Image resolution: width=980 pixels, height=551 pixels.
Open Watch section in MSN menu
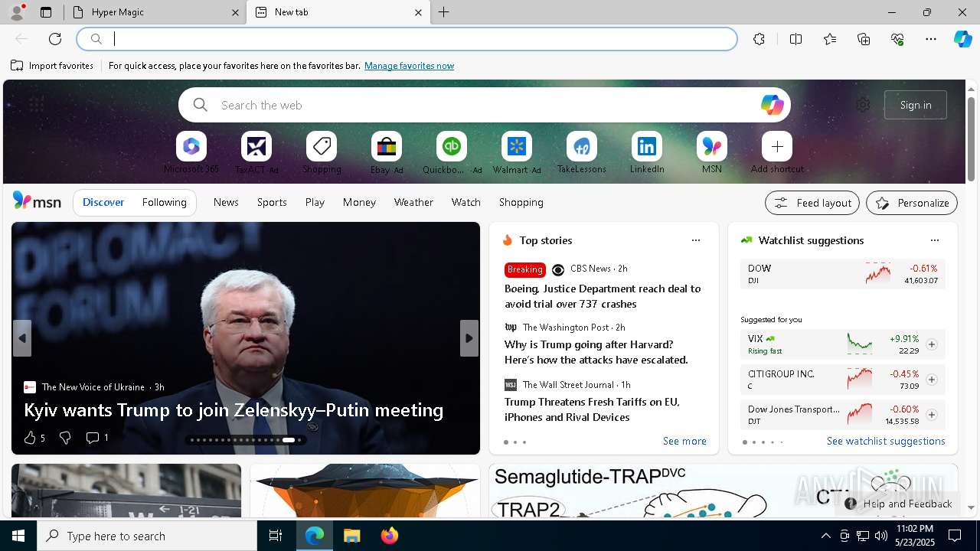(x=466, y=202)
